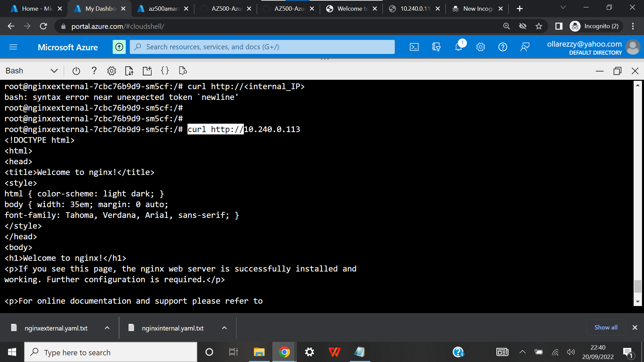Open the Directories and subscriptions filter icon
644x362 pixels.
click(x=436, y=47)
